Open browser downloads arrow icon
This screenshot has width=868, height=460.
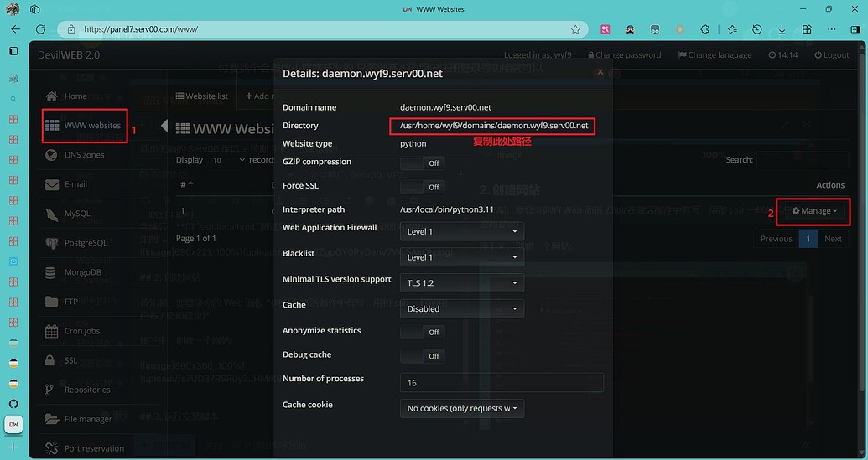pyautogui.click(x=782, y=29)
